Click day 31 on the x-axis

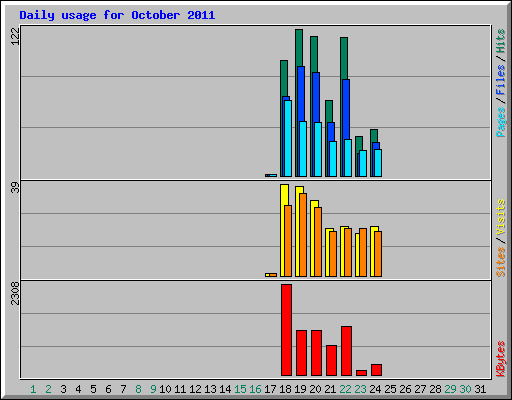click(x=480, y=389)
